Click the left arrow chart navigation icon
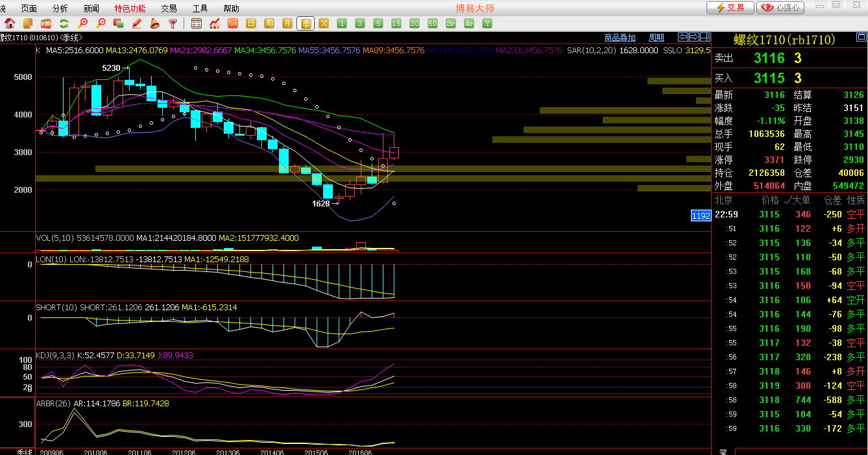868x455 pixels. [683, 37]
